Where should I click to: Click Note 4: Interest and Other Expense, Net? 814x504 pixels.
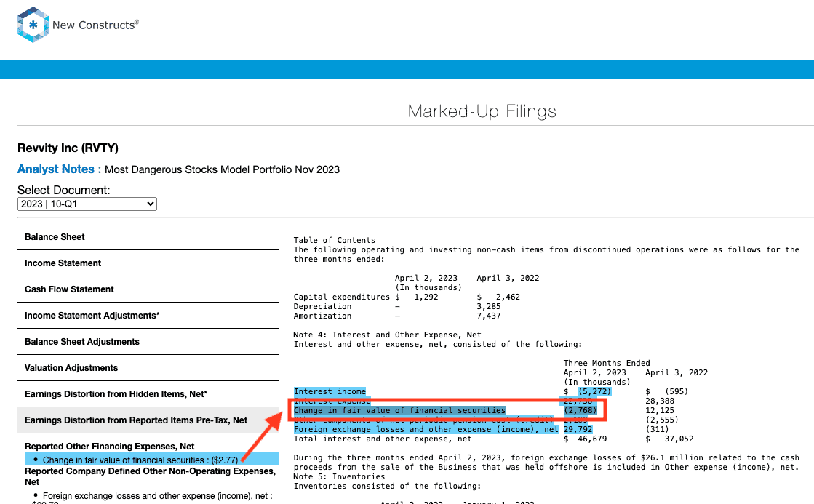(387, 335)
